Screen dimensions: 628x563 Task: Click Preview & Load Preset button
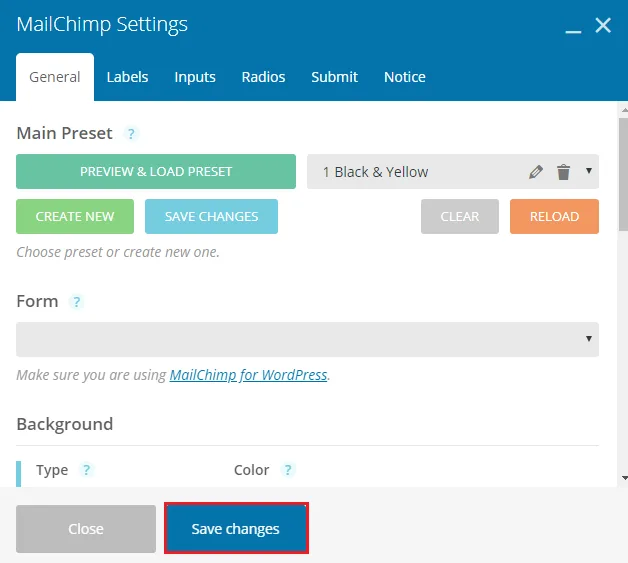(x=156, y=171)
